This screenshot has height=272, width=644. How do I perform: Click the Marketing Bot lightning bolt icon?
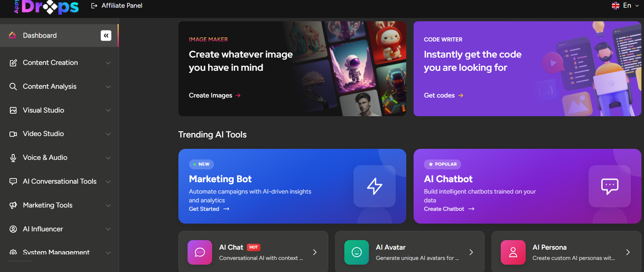click(x=374, y=186)
